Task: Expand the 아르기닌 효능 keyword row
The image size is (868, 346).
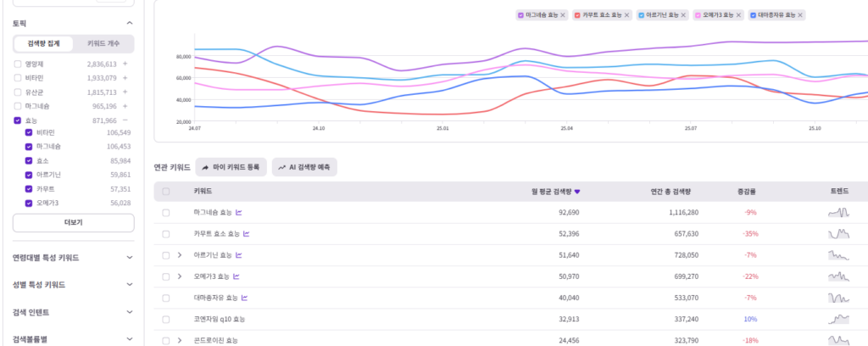Action: 180,255
